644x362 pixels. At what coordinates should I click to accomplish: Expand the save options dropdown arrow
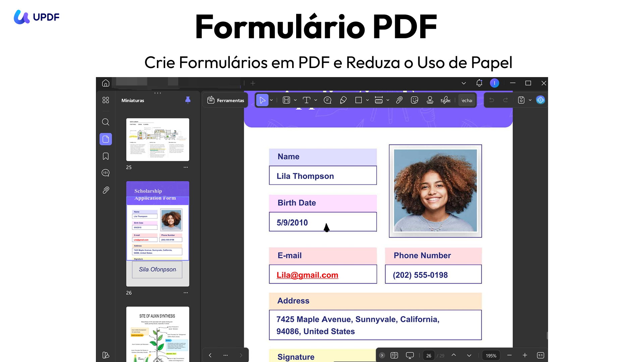530,100
